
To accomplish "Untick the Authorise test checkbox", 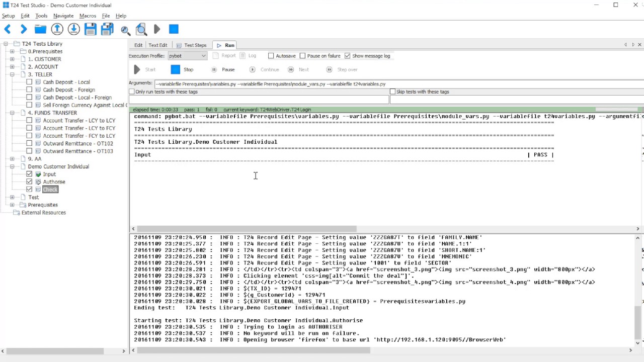I will [x=29, y=182].
